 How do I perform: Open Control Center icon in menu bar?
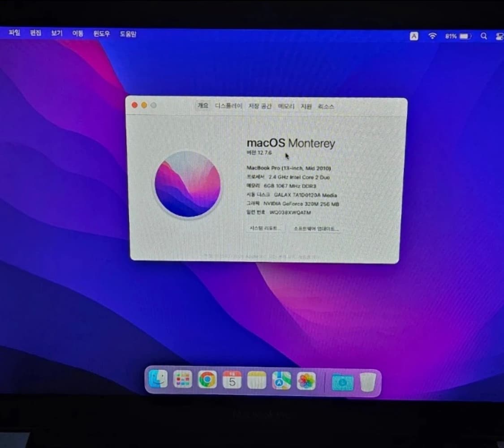(500, 37)
